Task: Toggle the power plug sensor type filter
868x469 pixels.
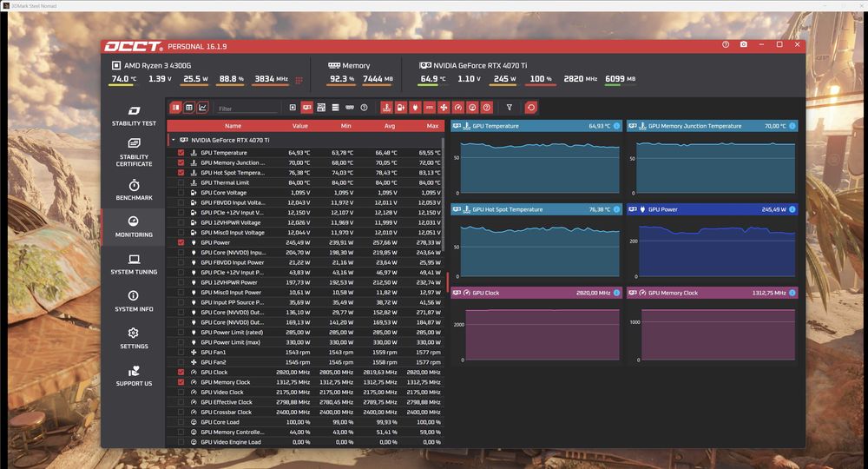Action: [415, 108]
